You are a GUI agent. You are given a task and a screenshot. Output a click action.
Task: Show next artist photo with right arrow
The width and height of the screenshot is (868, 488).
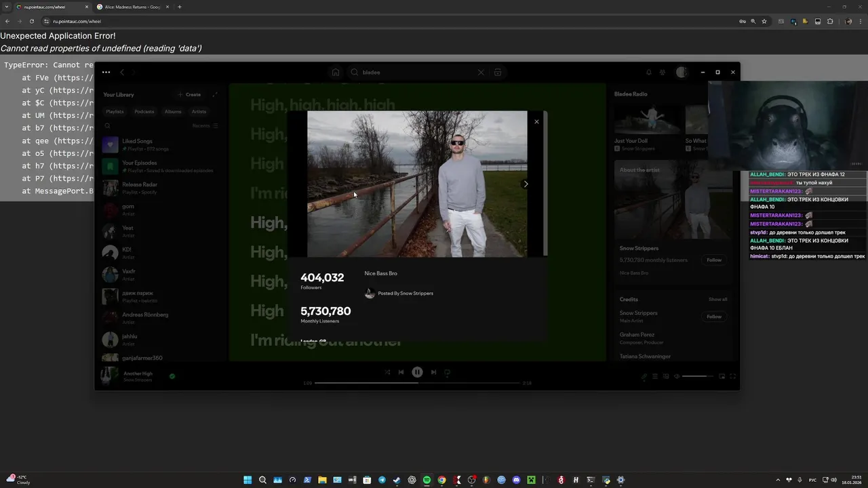[526, 184]
